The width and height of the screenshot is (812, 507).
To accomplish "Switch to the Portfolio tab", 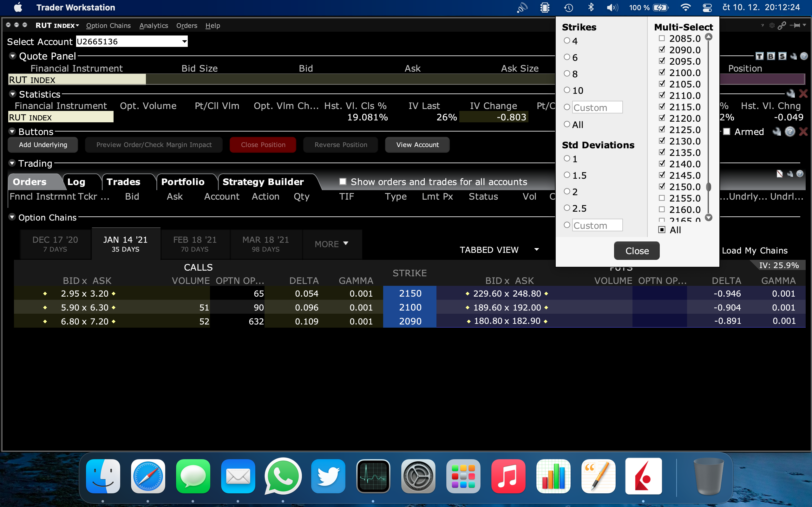I will (183, 182).
